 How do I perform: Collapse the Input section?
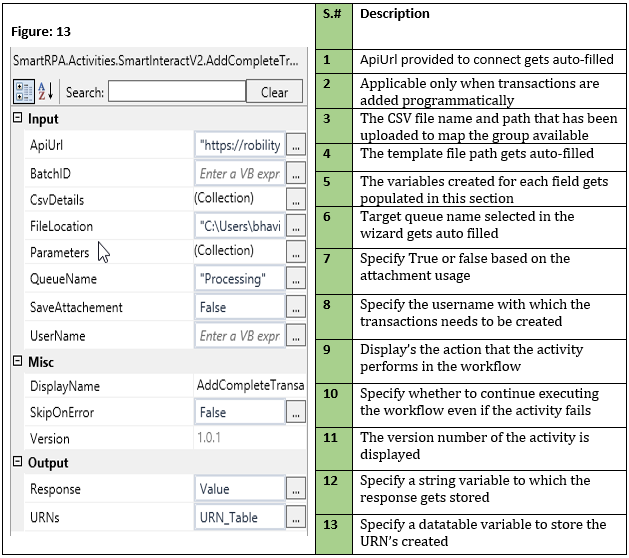tap(17, 119)
